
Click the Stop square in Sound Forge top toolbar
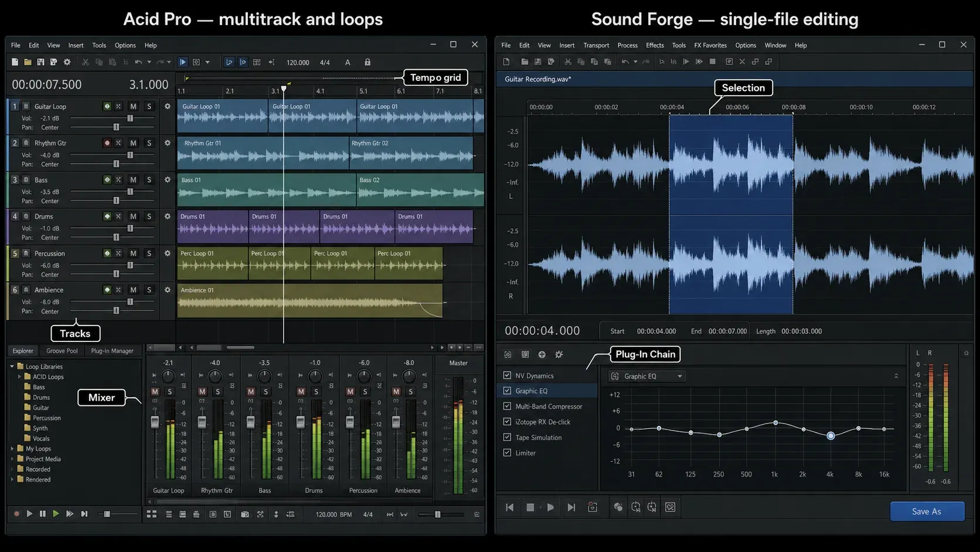[x=713, y=62]
